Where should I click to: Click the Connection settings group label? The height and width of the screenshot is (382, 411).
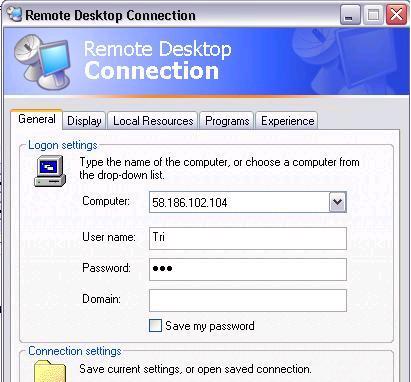(75, 351)
